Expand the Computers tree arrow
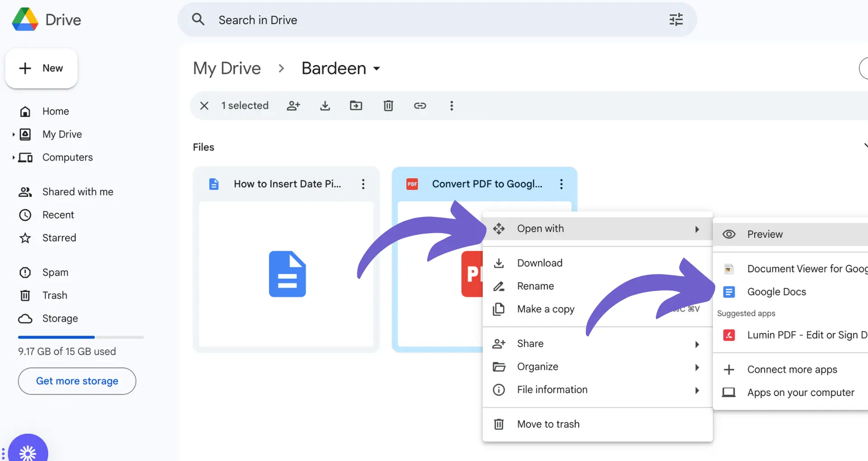868x461 pixels. 13,157
